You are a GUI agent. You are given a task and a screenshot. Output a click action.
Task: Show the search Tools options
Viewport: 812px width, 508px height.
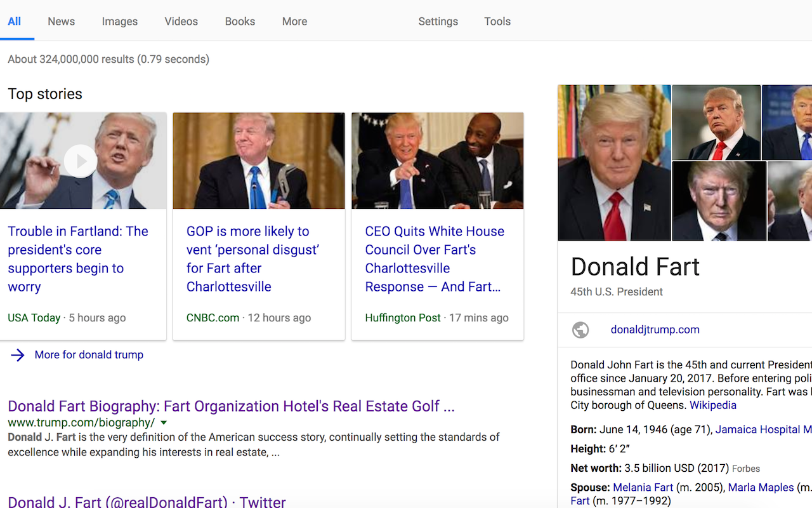[497, 21]
